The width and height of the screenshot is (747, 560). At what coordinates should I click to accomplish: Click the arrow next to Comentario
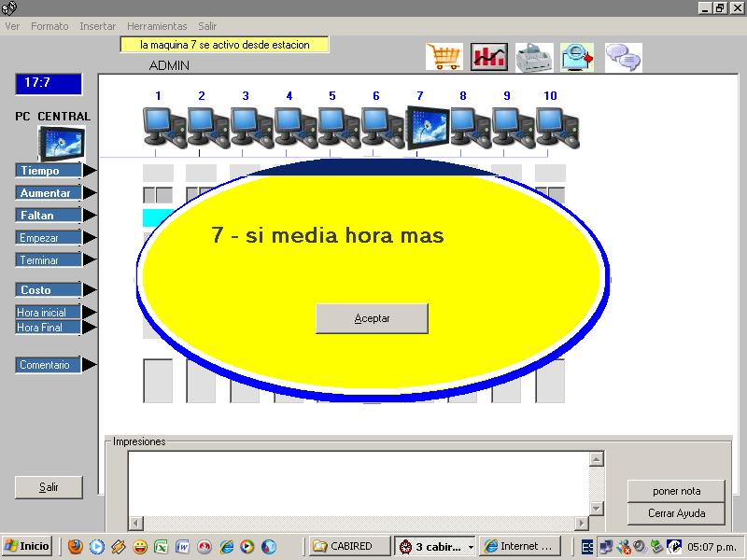click(x=90, y=365)
